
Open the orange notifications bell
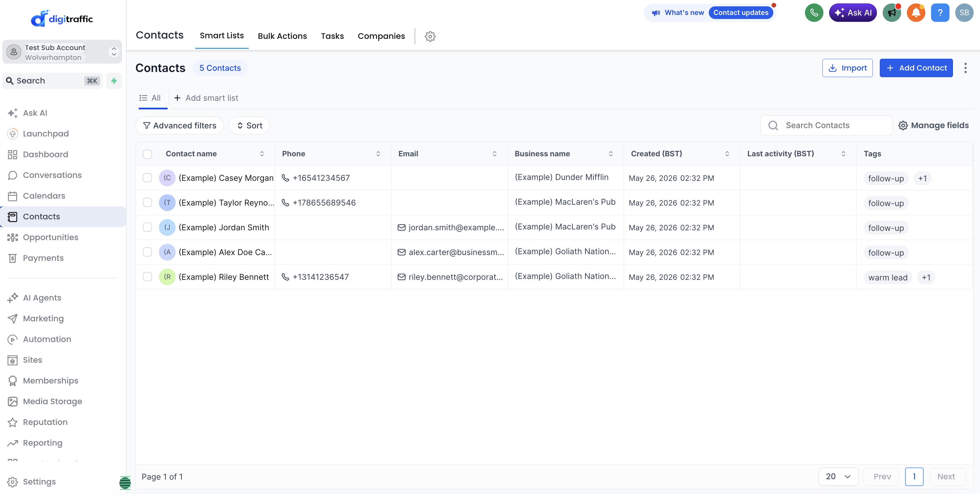(916, 13)
